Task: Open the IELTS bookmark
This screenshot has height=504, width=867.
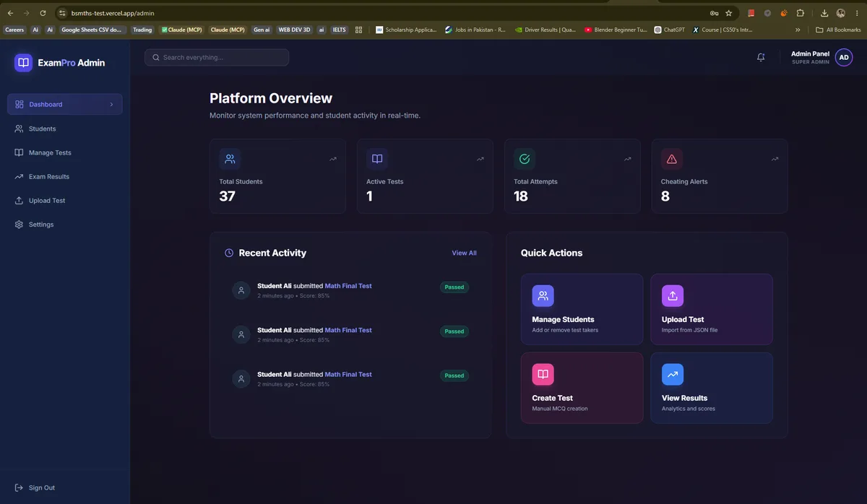Action: [x=339, y=30]
